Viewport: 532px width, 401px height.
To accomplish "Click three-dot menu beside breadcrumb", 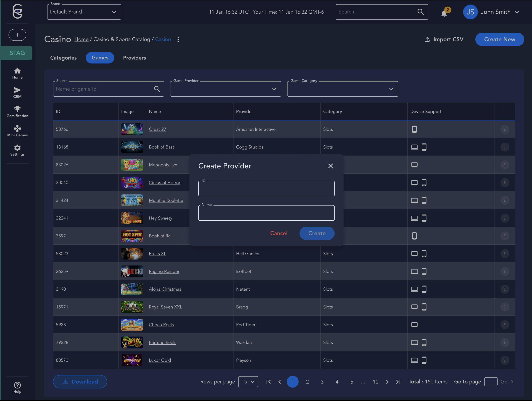I will (178, 39).
